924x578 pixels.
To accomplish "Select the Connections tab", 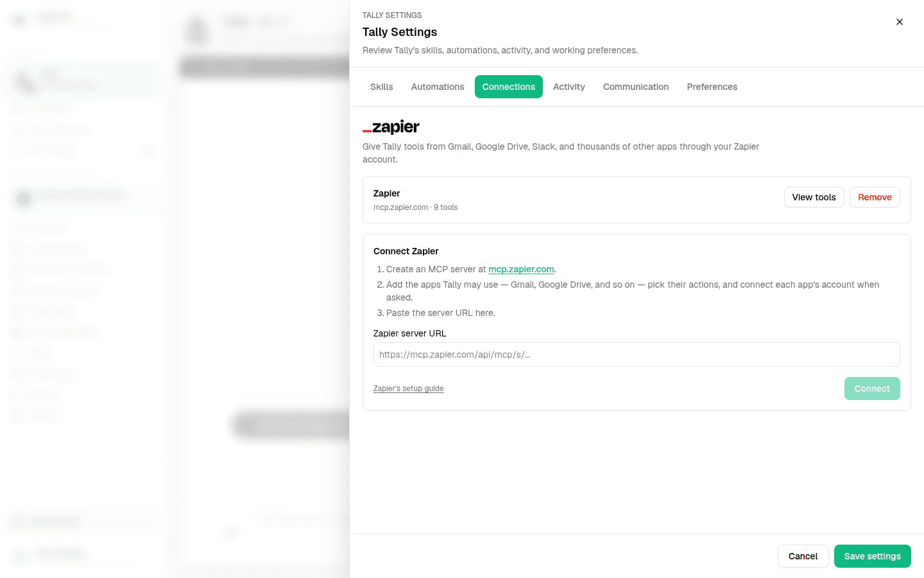I will tap(509, 87).
